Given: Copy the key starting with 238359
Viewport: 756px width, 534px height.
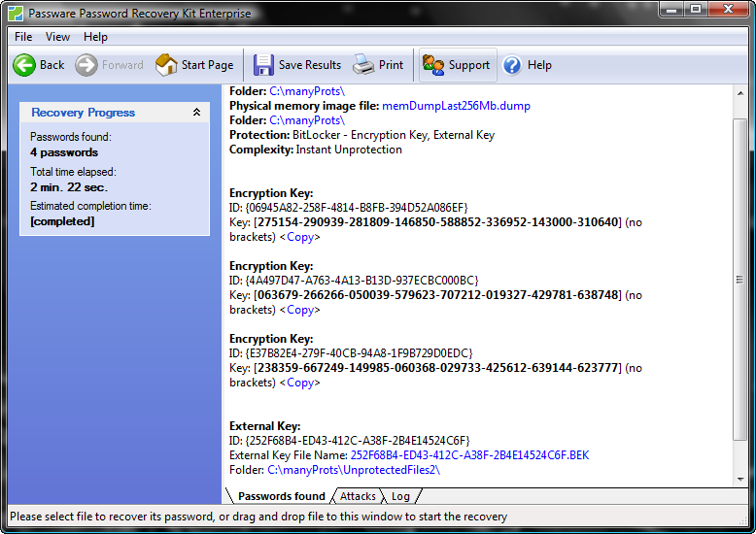Looking at the screenshot, I should 300,383.
